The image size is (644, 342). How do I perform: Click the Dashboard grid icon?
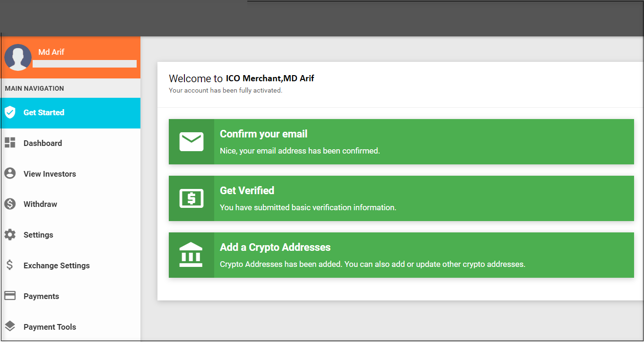click(10, 143)
